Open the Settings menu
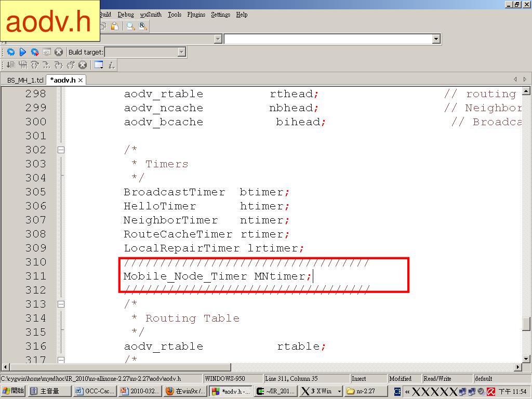 click(220, 15)
